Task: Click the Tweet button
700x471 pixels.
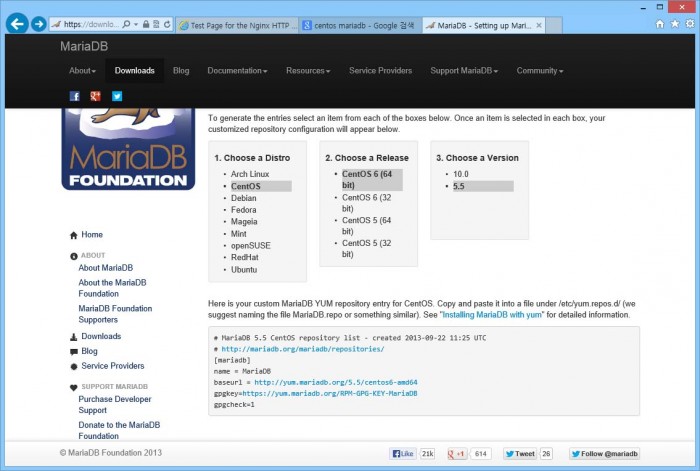Action: [520, 454]
